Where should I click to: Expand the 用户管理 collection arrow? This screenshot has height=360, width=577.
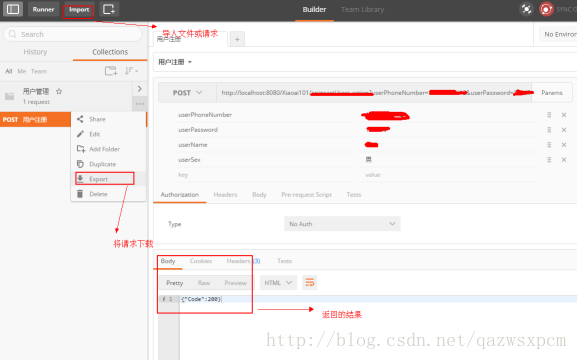[x=139, y=89]
